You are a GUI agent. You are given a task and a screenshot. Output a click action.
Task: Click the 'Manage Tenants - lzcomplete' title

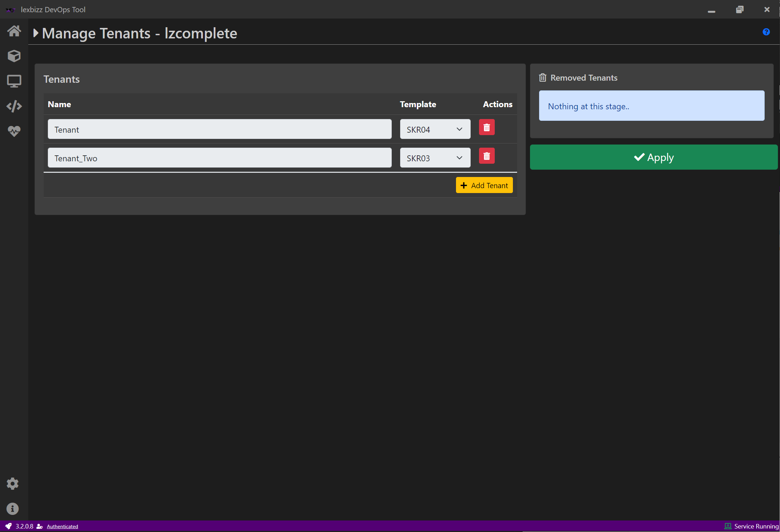click(139, 34)
